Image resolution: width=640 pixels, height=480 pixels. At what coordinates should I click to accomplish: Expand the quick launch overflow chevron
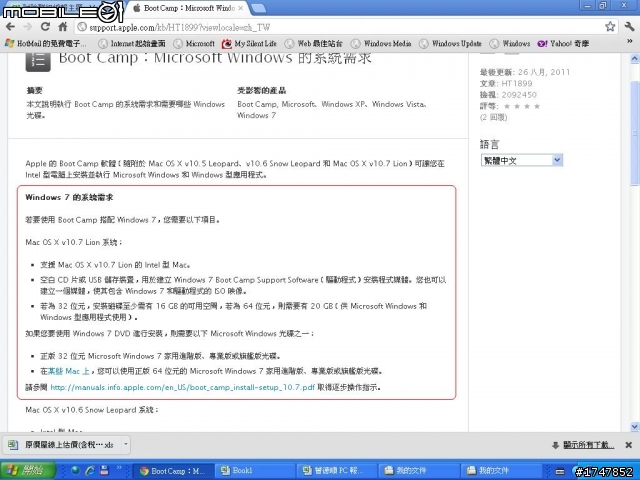point(119,468)
